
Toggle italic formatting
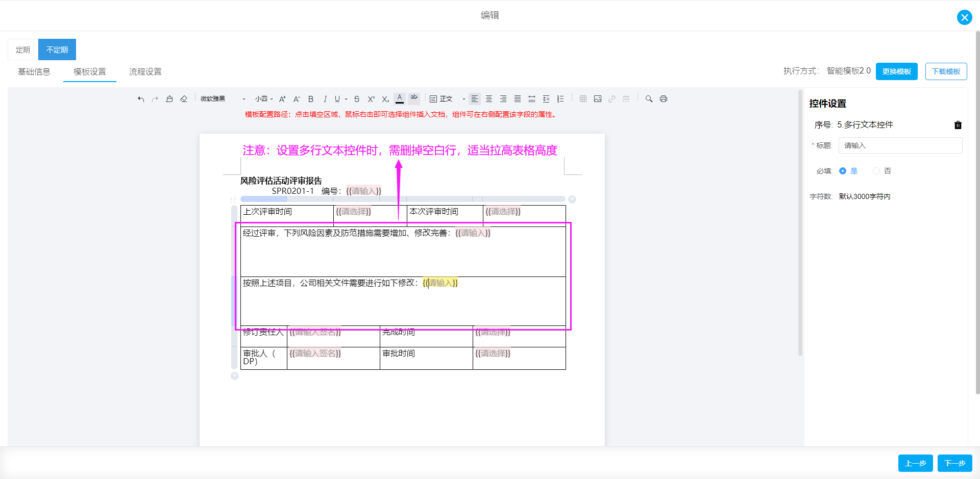click(325, 99)
